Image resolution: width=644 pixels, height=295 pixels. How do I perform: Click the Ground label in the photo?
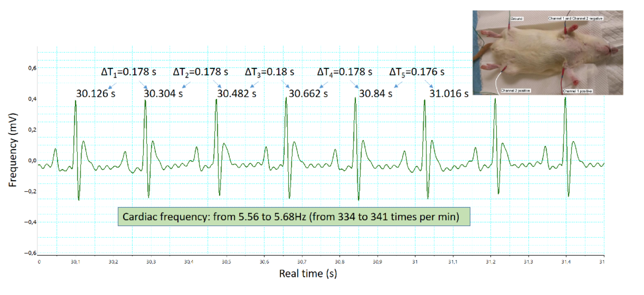516,19
